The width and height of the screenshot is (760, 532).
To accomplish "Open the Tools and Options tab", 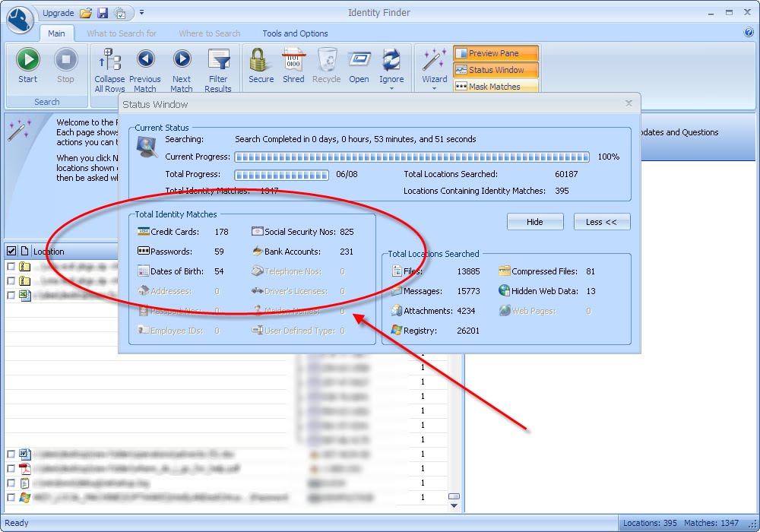I will (x=295, y=33).
